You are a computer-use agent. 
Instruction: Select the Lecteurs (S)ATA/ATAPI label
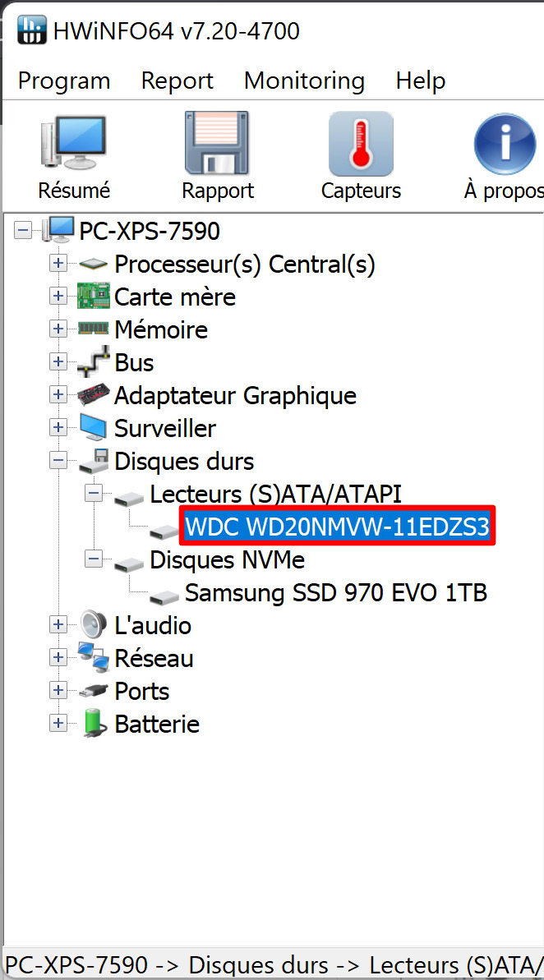(x=276, y=495)
